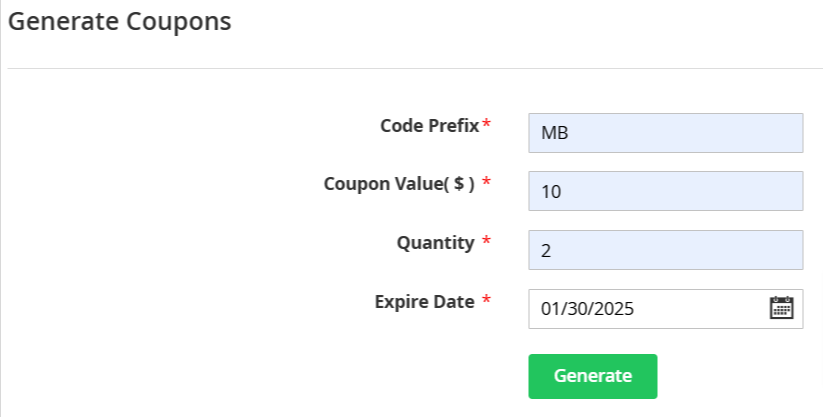Screen dimensions: 823x417
Task: Select the year 2025 in the date
Action: [614, 309]
